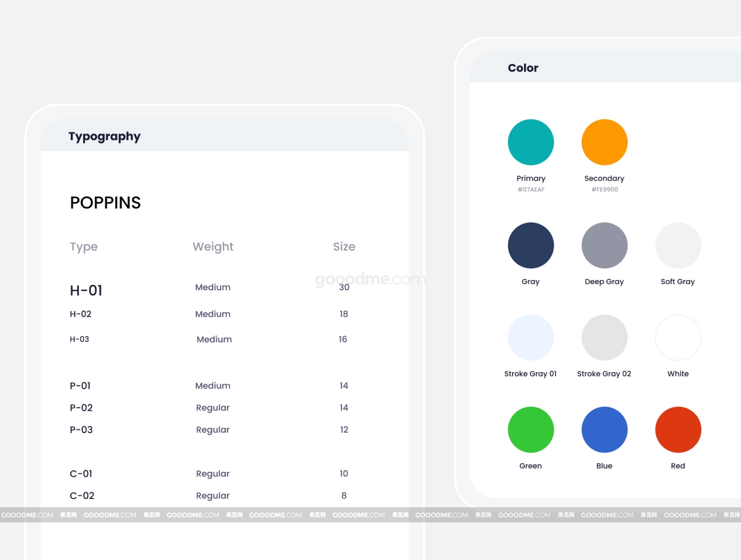Click the Typography panel heading

click(105, 137)
